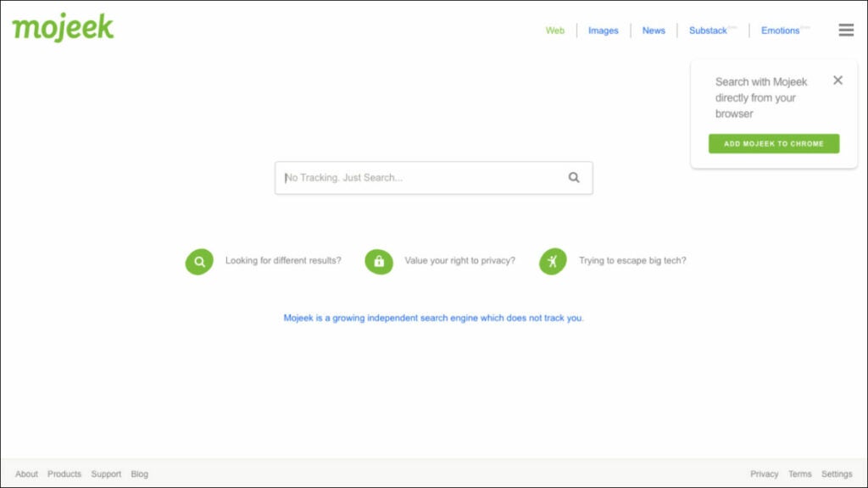868x488 pixels.
Task: Visit the Blog footer link
Action: [140, 474]
